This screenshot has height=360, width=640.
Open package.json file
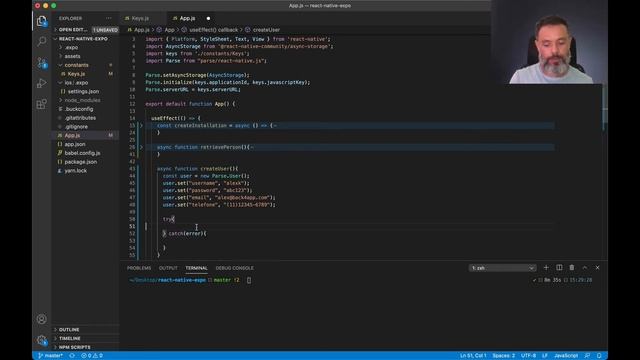tap(80, 162)
